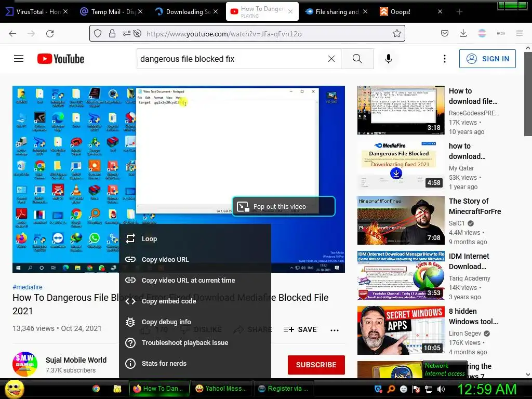Open YouTube settings three-dot menu
Viewport: 532px width, 399px height.
point(445,59)
